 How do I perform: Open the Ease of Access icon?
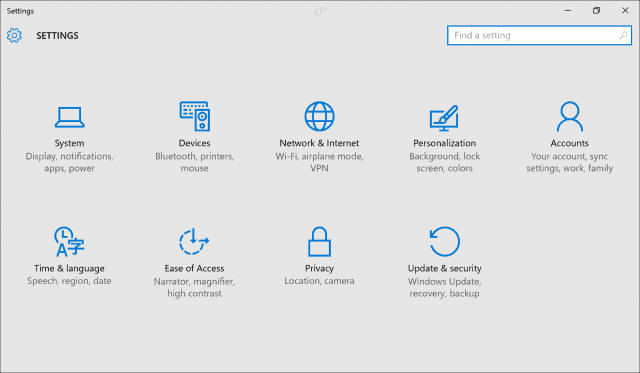(x=194, y=242)
